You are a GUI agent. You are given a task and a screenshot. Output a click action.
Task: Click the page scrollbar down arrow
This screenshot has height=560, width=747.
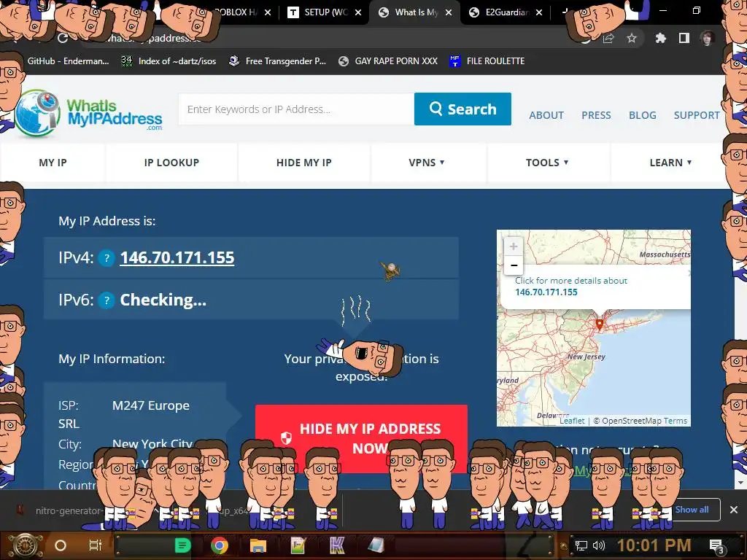pyautogui.click(x=740, y=483)
